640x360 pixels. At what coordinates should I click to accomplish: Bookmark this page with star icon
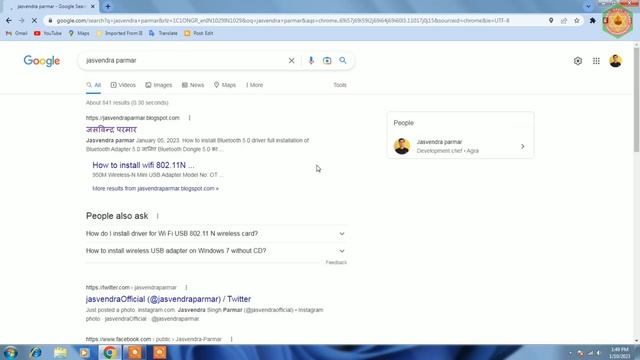tap(577, 20)
